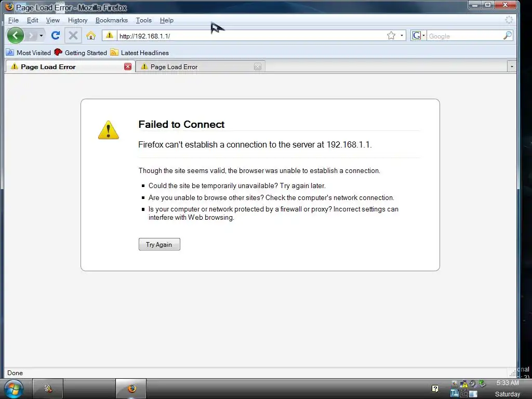Screen dimensions: 532x399
Task: Open the back/forward history dropdown arrow
Action: pos(41,35)
